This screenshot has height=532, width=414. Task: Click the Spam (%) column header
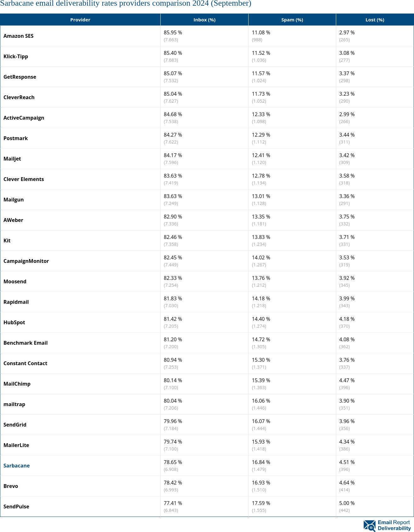[292, 20]
